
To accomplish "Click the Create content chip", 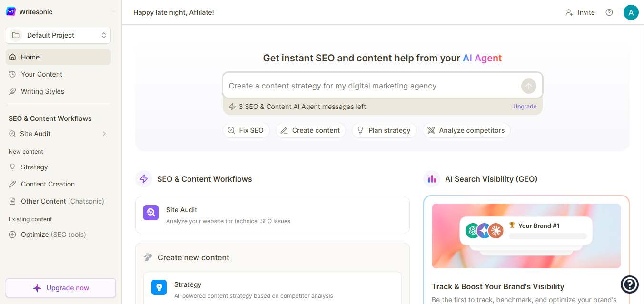I will pos(311,130).
